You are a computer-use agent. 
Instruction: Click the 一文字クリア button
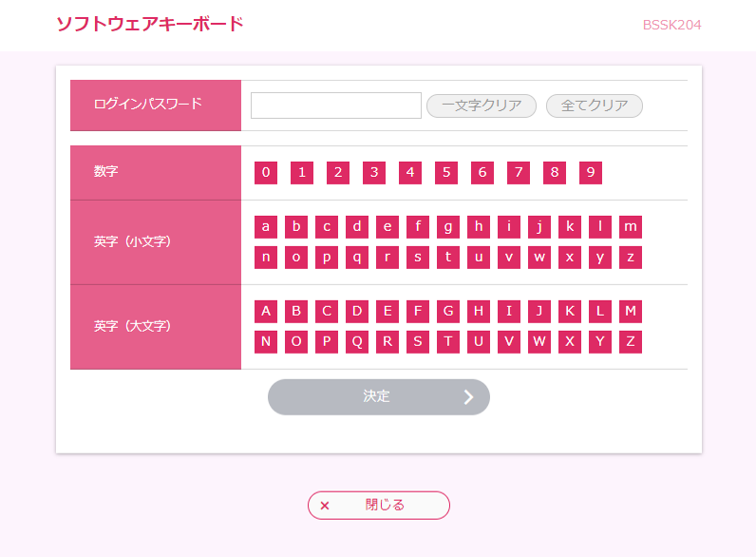point(482,106)
